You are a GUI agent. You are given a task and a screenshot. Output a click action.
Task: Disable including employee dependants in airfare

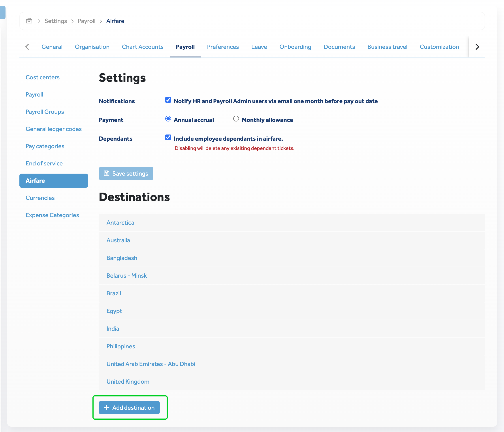[168, 137]
